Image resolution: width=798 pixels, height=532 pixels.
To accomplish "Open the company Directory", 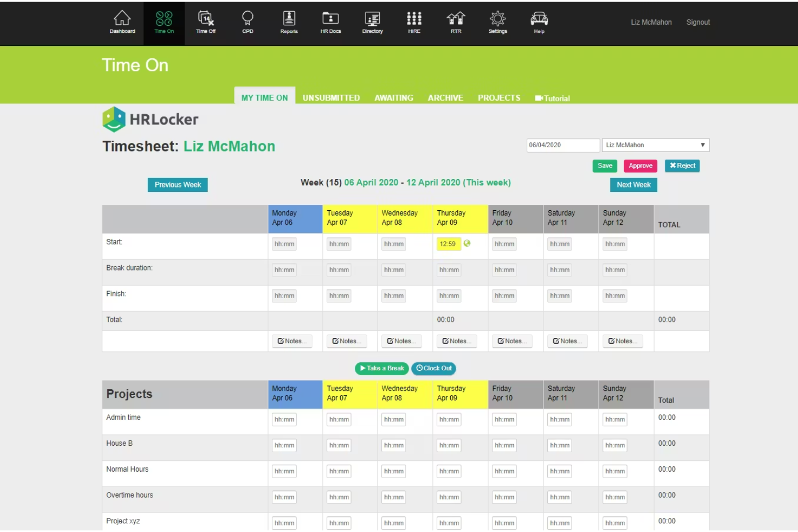I will point(372,22).
